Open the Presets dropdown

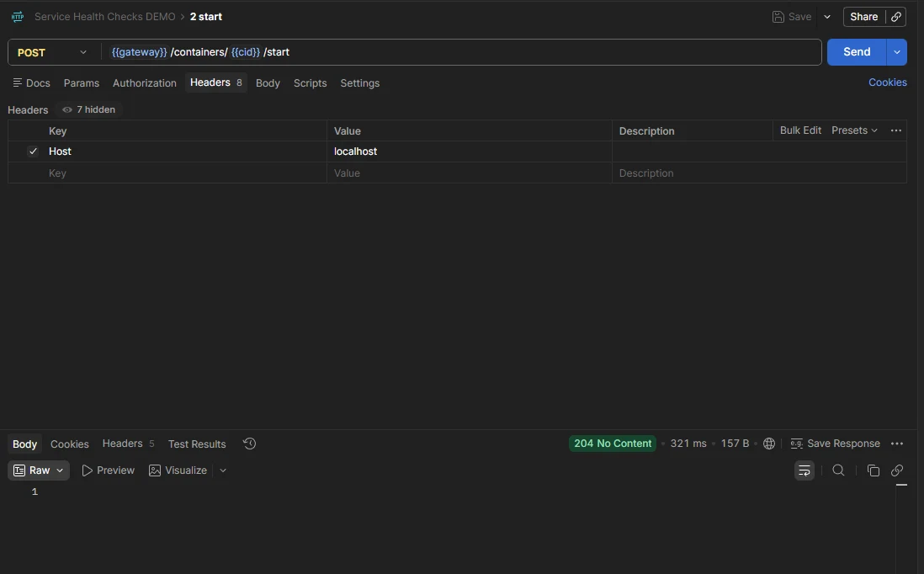click(x=854, y=130)
